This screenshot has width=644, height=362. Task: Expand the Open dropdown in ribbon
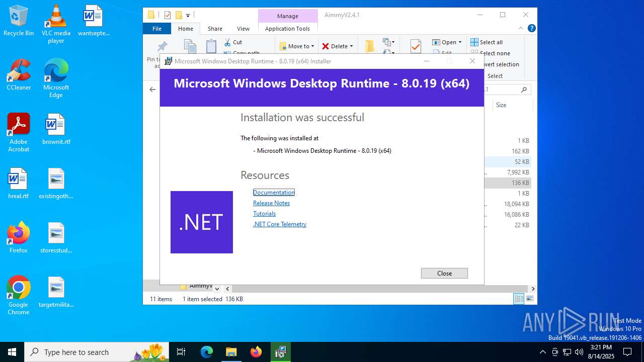pyautogui.click(x=447, y=42)
